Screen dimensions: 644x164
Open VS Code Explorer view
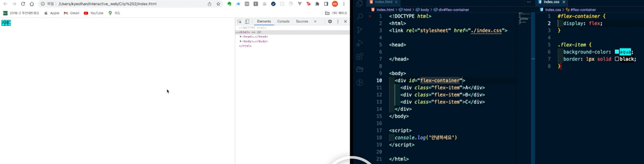360,4
